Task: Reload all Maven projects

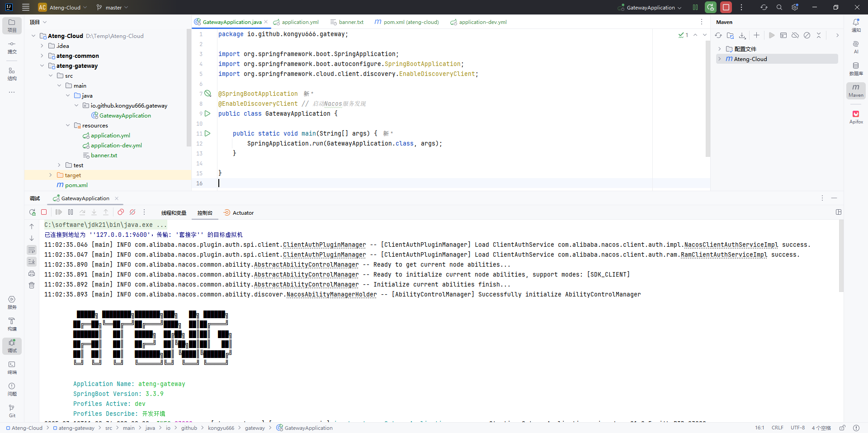Action: click(x=718, y=35)
